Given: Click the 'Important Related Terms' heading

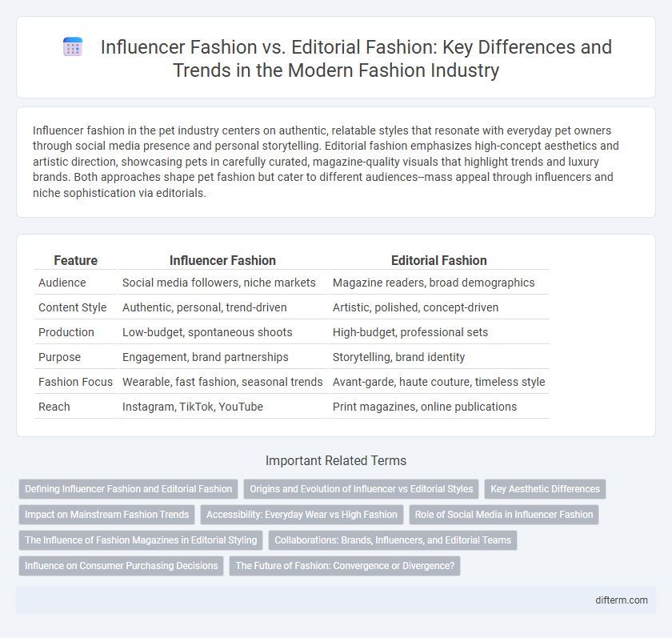Looking at the screenshot, I should 336,460.
